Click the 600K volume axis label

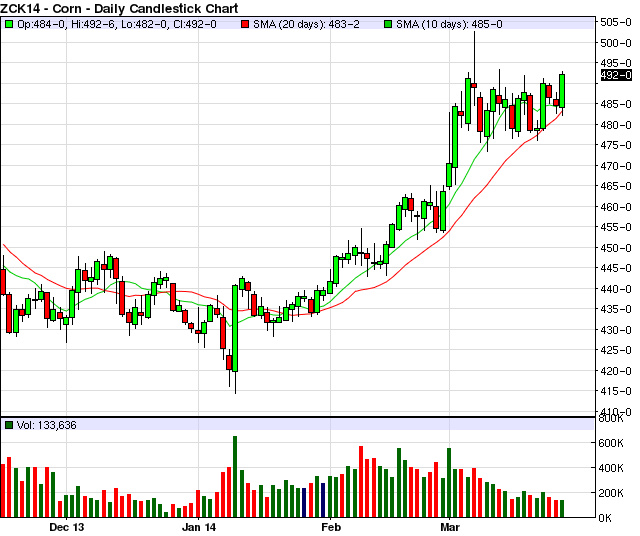(x=611, y=443)
